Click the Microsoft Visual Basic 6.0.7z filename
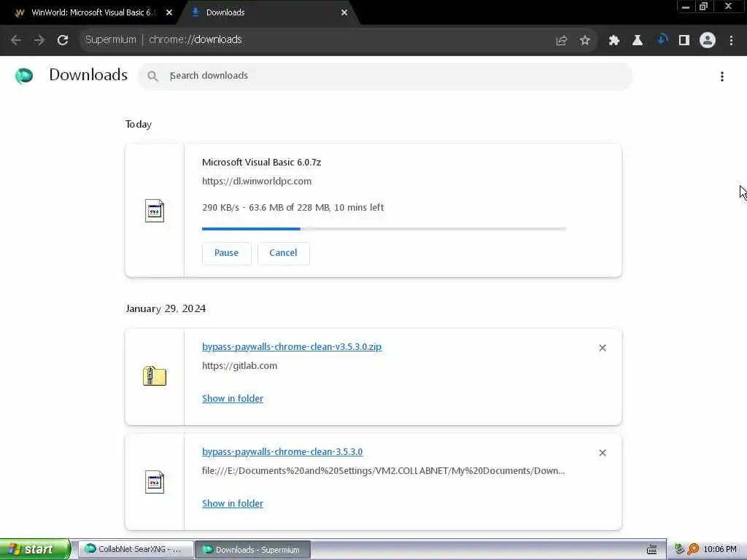 (x=262, y=162)
